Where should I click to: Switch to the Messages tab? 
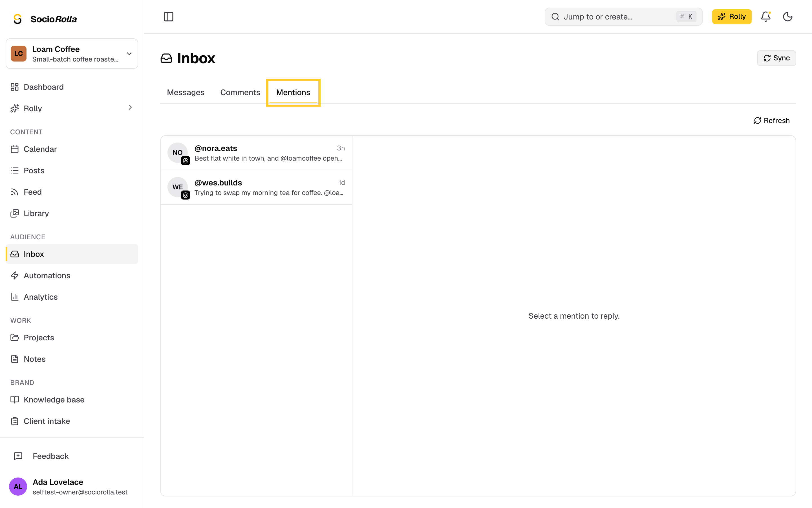pos(186,92)
